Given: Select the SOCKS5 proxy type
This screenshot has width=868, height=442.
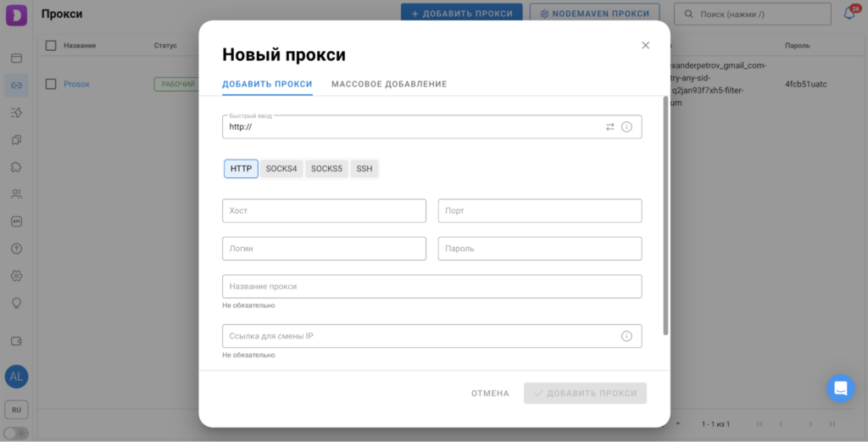Looking at the screenshot, I should 326,169.
